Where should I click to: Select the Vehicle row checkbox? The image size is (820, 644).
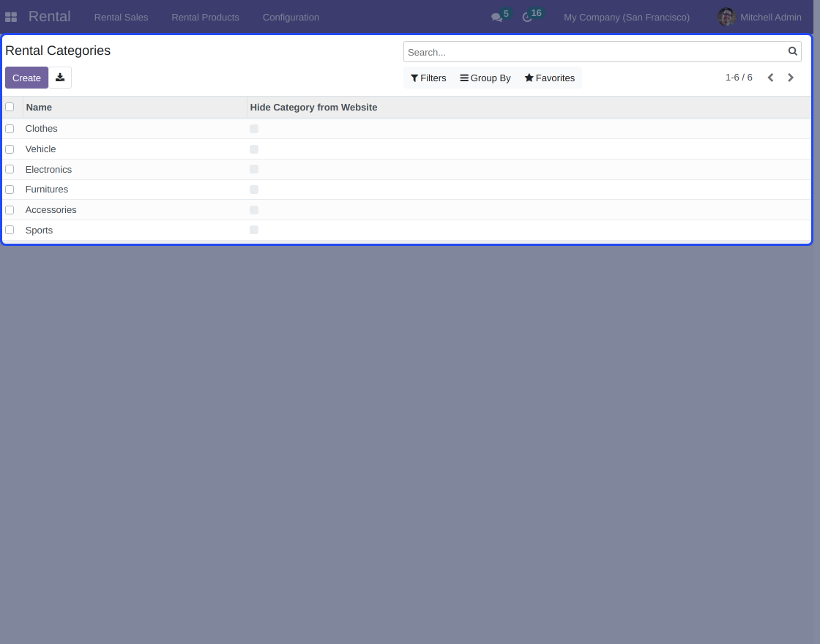pos(10,149)
